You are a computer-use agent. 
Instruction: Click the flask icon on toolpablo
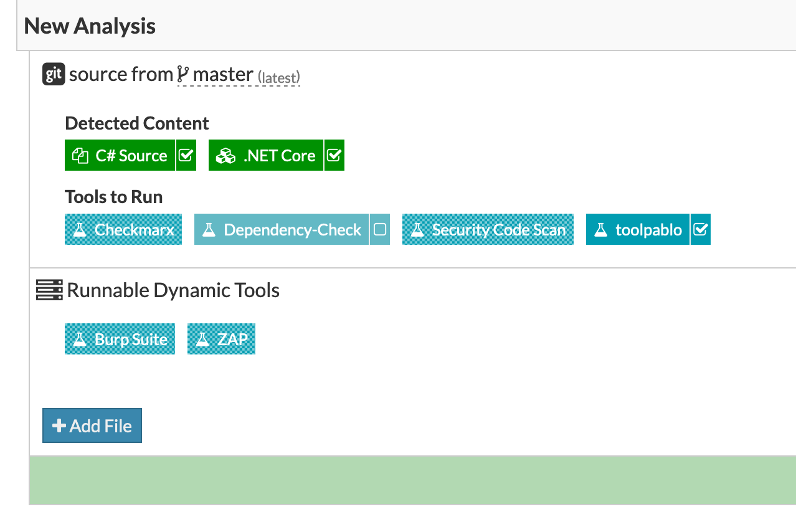coord(600,229)
